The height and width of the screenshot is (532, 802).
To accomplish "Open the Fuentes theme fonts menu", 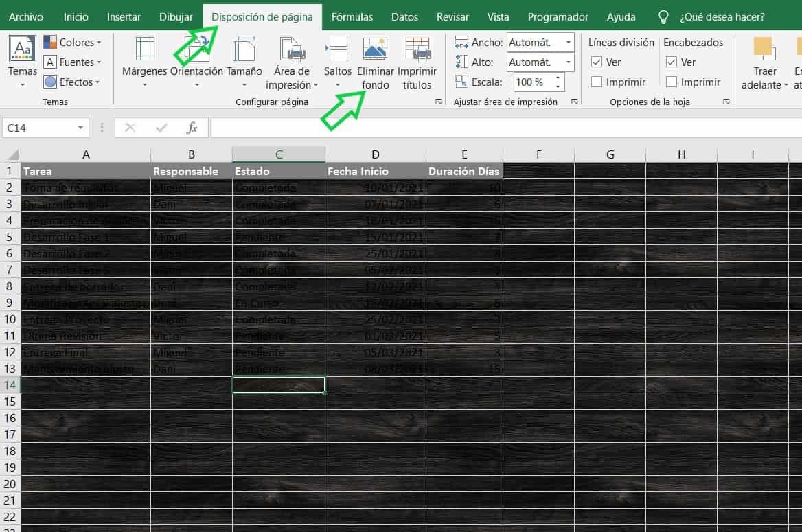I will pyautogui.click(x=72, y=62).
